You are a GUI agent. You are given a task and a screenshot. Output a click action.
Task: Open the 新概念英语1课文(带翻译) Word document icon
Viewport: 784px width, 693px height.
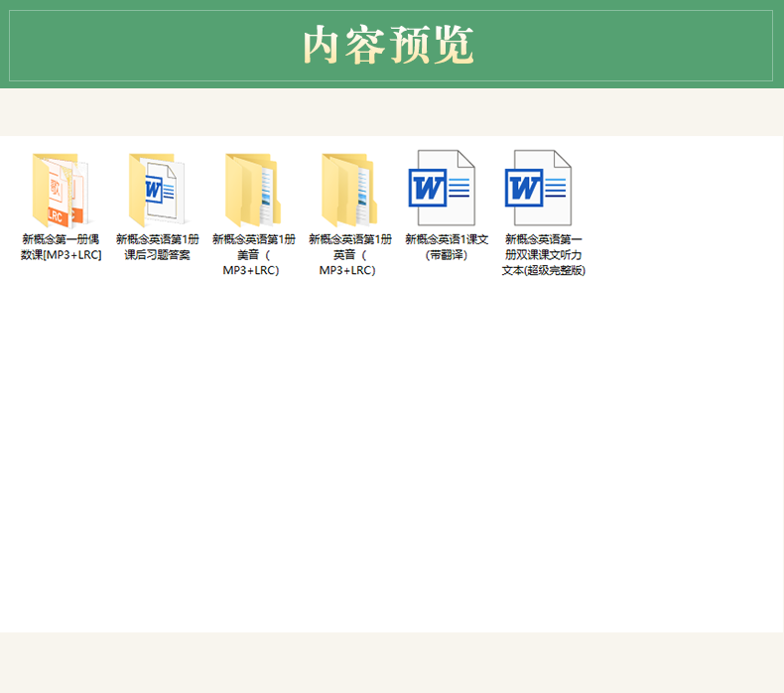442,188
